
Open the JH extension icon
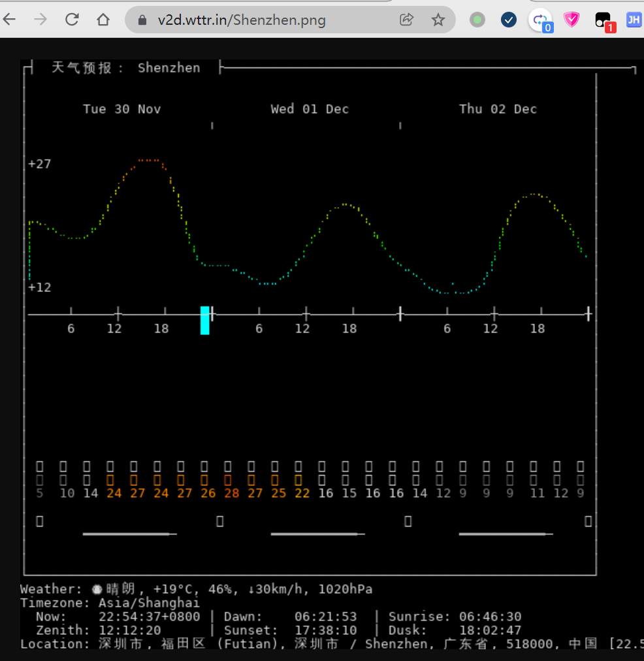(x=634, y=20)
